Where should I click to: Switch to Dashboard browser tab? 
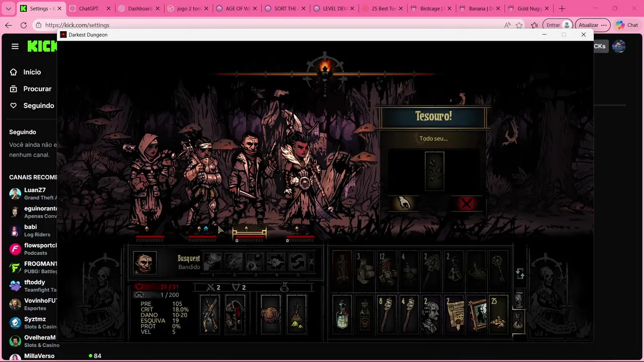point(140,9)
